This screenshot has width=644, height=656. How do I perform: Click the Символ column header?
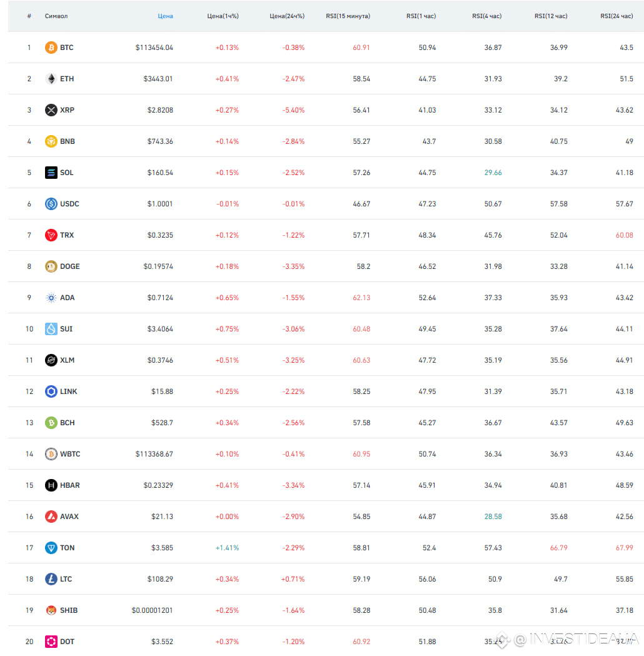click(56, 16)
